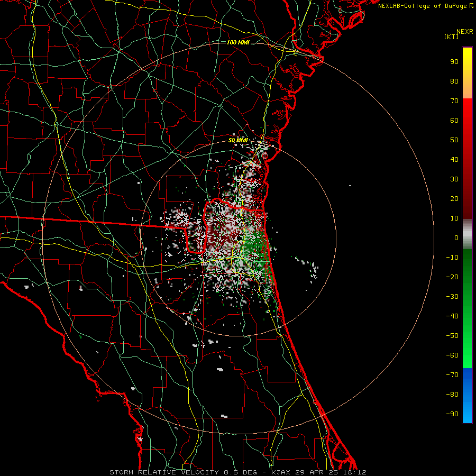Click the -10 scale value
Image resolution: width=476 pixels, height=476 pixels.
452,258
